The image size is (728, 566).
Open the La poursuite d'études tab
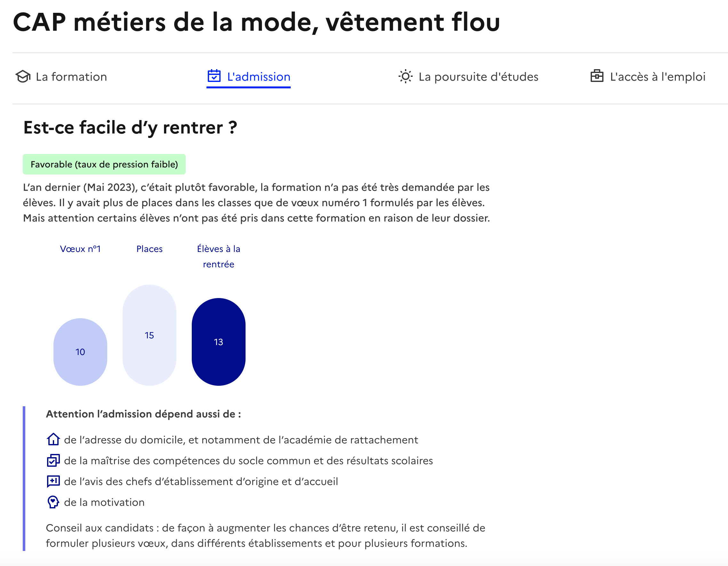click(478, 77)
